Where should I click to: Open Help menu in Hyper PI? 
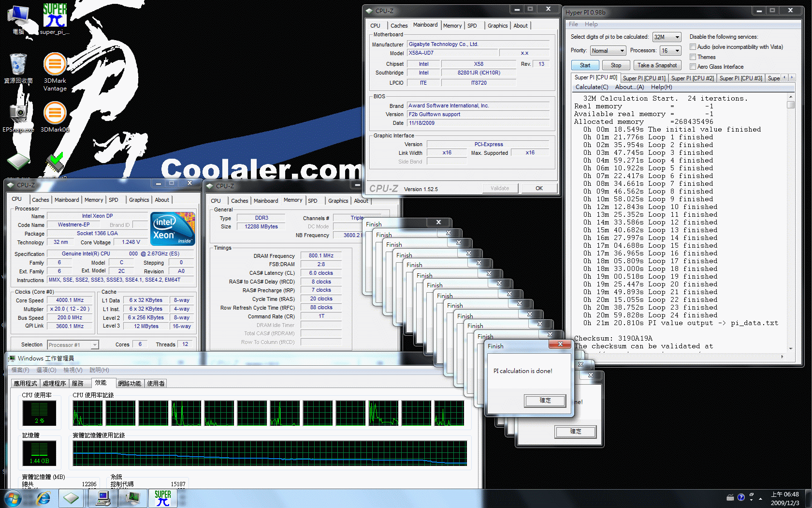tap(591, 24)
